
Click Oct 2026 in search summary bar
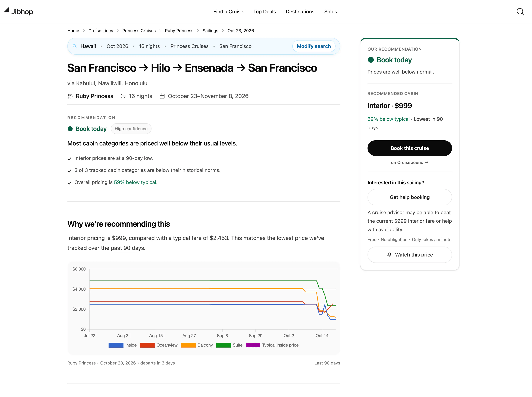117,46
